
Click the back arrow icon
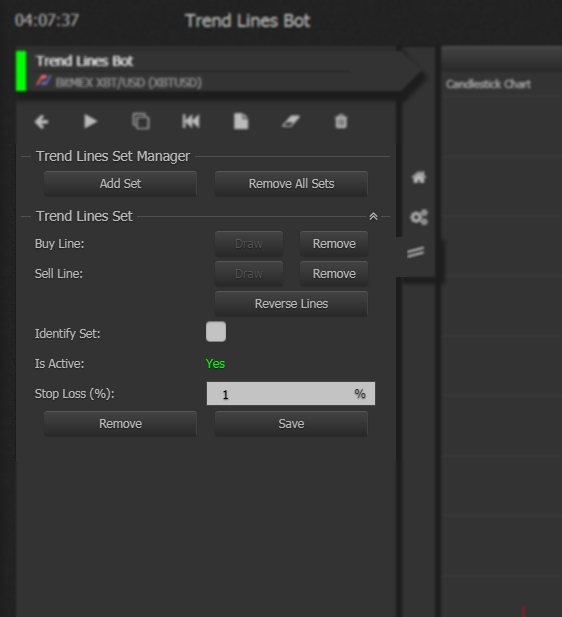(x=42, y=122)
